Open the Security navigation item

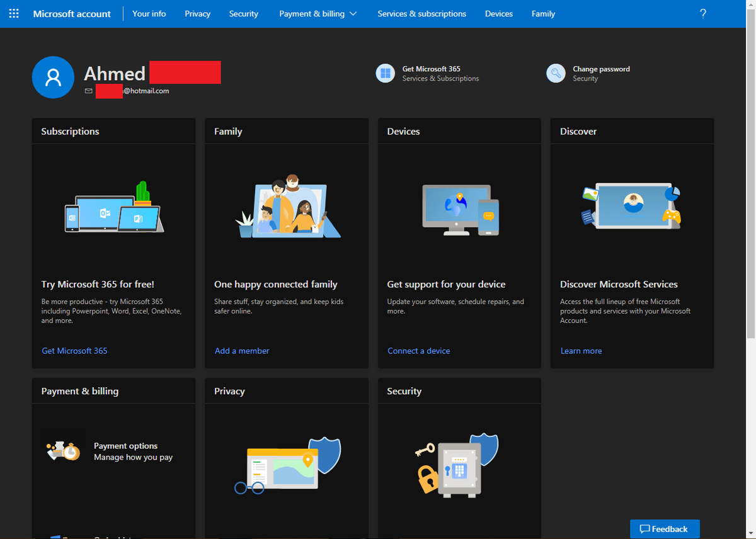click(x=244, y=13)
